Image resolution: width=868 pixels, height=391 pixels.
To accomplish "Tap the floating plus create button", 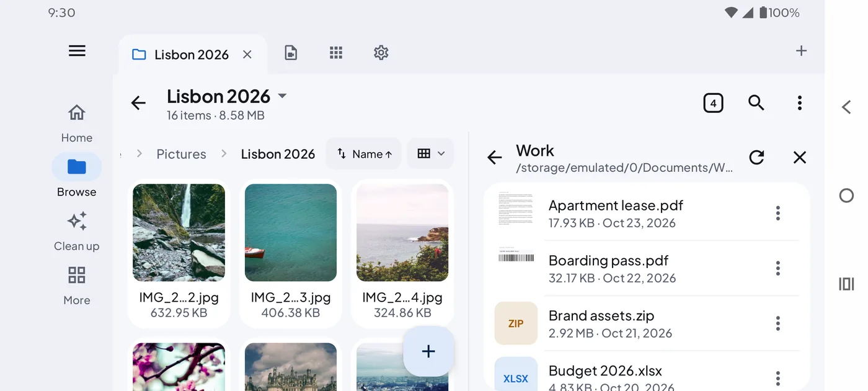I will 428,351.
